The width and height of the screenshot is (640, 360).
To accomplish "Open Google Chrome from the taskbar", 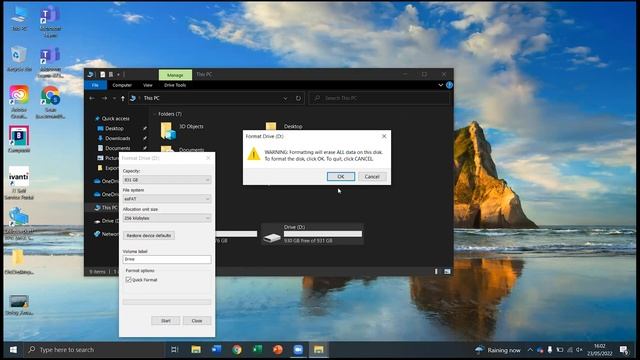I will 237,349.
